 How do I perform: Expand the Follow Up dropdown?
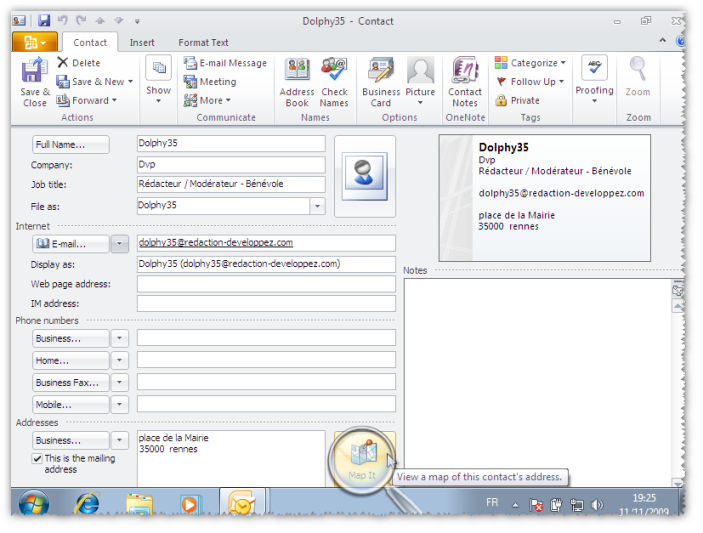[531, 82]
